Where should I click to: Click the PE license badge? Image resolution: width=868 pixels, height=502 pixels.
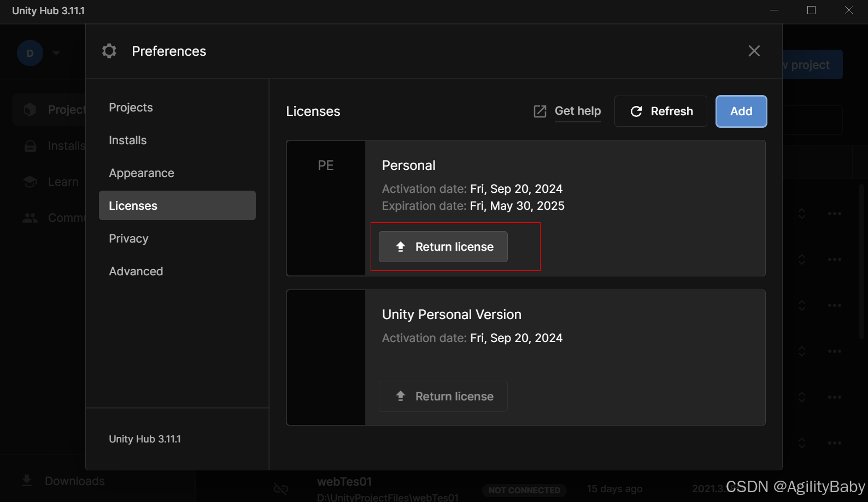point(326,166)
